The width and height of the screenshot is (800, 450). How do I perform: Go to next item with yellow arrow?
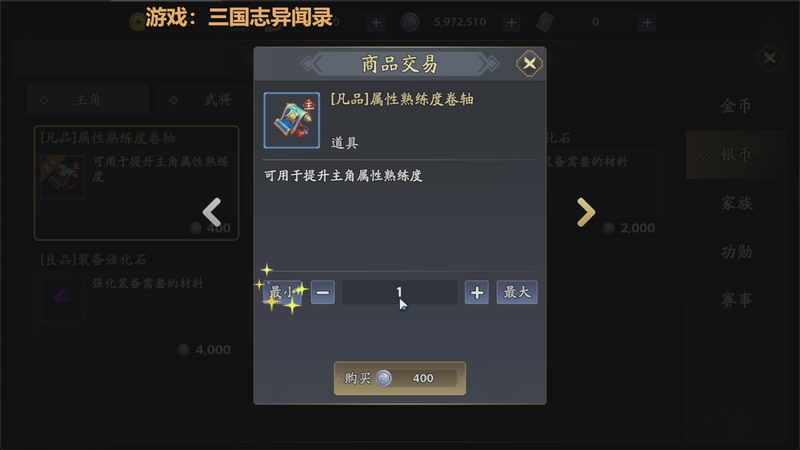(x=586, y=212)
